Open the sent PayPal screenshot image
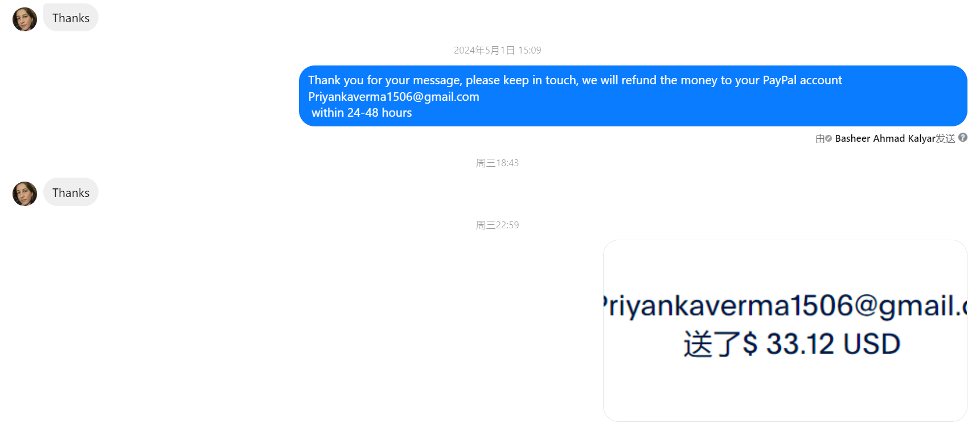Image resolution: width=980 pixels, height=423 pixels. tap(785, 331)
